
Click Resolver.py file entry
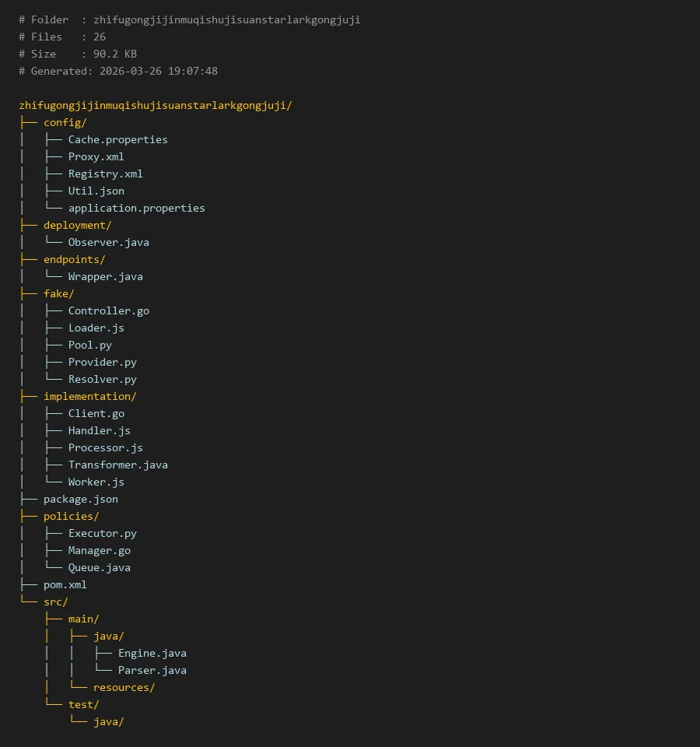(102, 379)
